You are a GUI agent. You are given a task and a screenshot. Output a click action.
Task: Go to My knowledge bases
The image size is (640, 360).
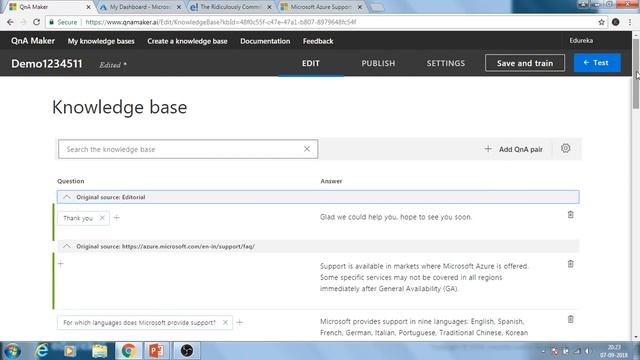[101, 41]
